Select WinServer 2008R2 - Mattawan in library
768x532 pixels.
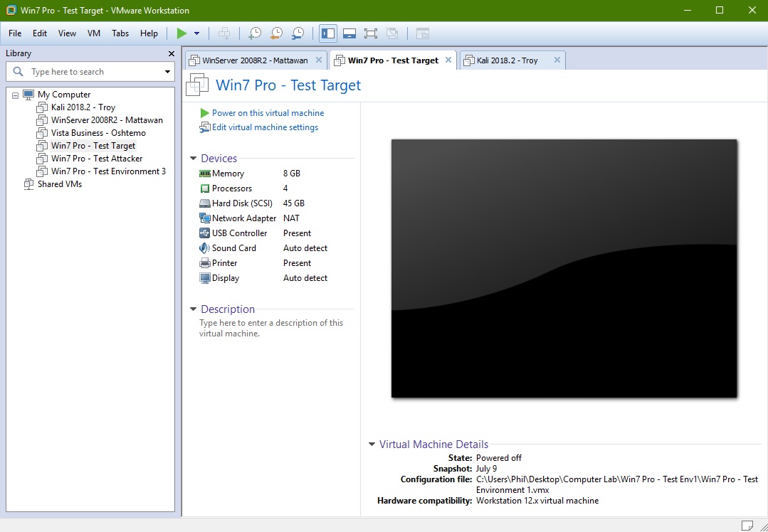click(107, 120)
